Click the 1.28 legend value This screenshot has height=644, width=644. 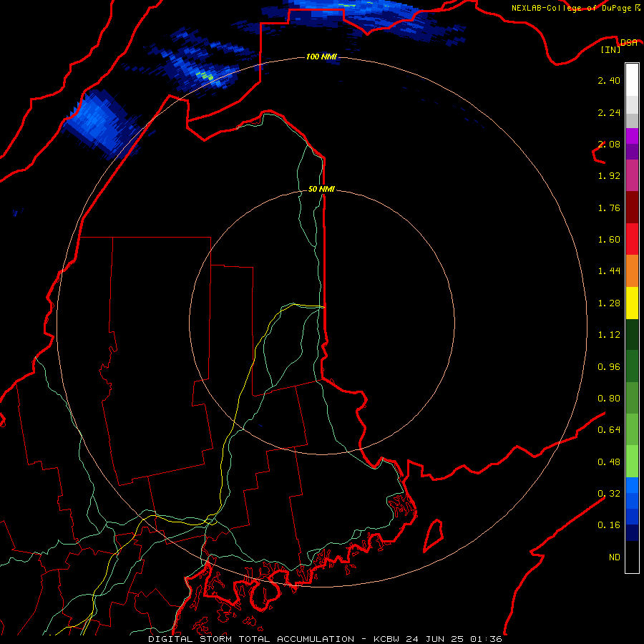tap(609, 303)
